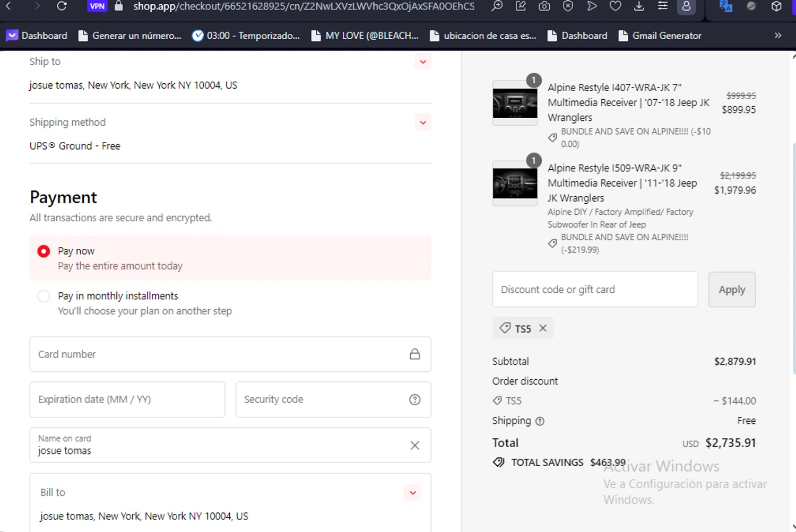Open the second Dashboard bookmark

coord(577,36)
